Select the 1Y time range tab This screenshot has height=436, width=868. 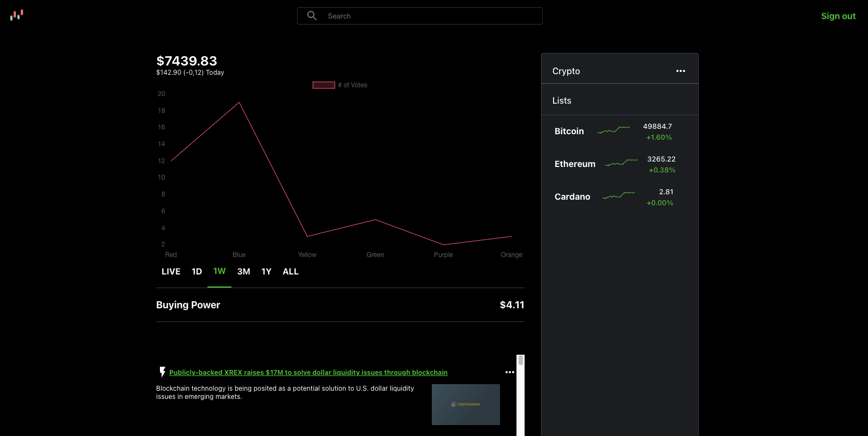click(x=266, y=272)
